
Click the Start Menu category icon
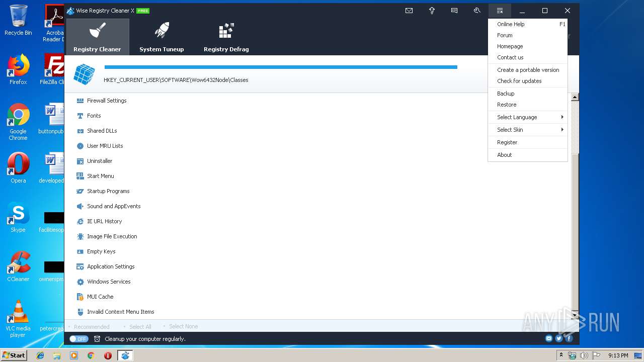point(80,176)
